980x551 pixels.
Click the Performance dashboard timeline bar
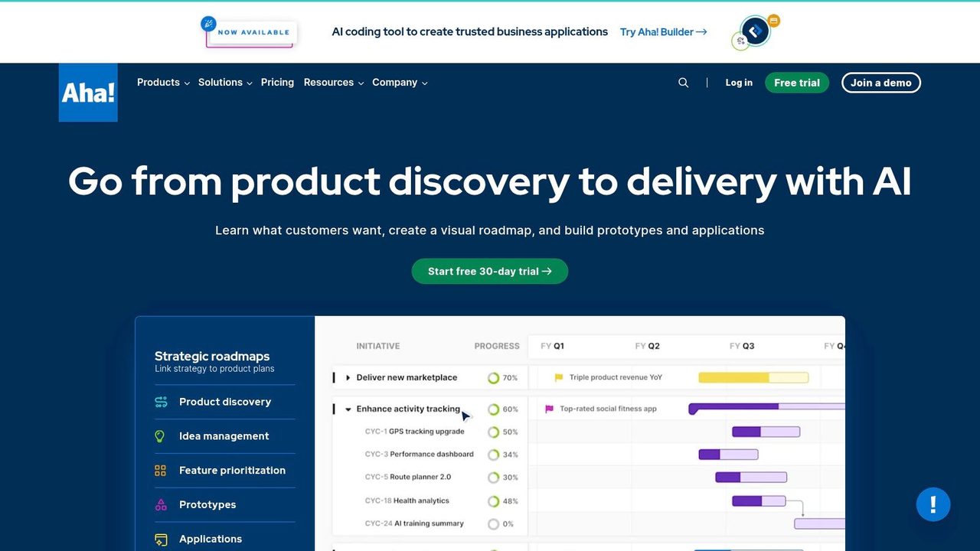pos(728,455)
